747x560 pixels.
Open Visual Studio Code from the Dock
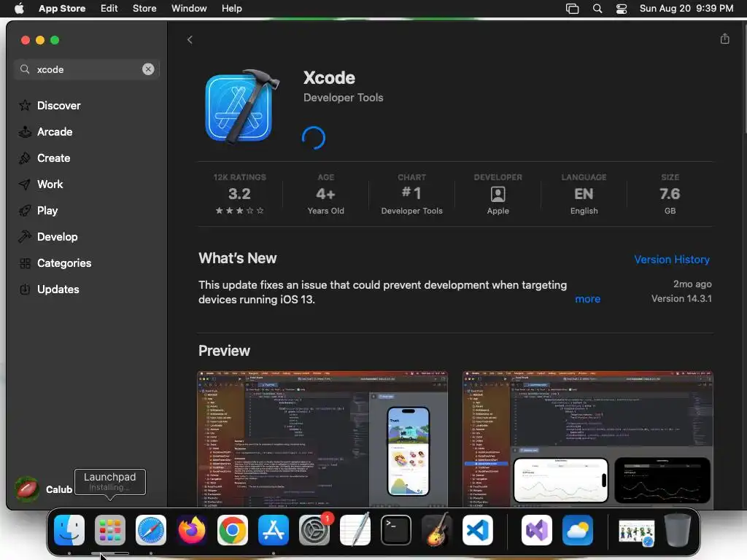[478, 530]
